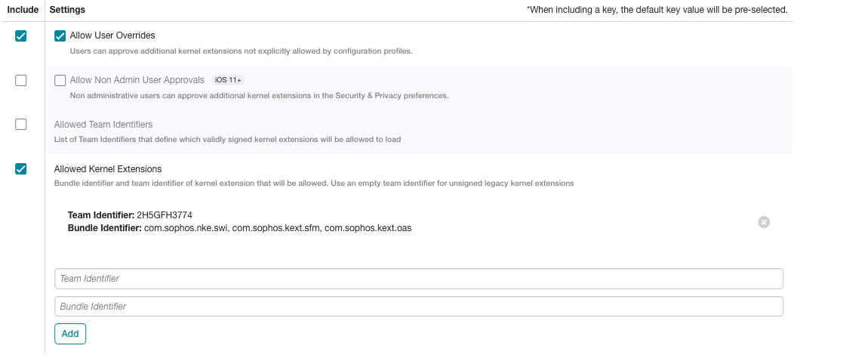
Task: Remove the Sophos kernel extension entry
Action: pyautogui.click(x=763, y=221)
